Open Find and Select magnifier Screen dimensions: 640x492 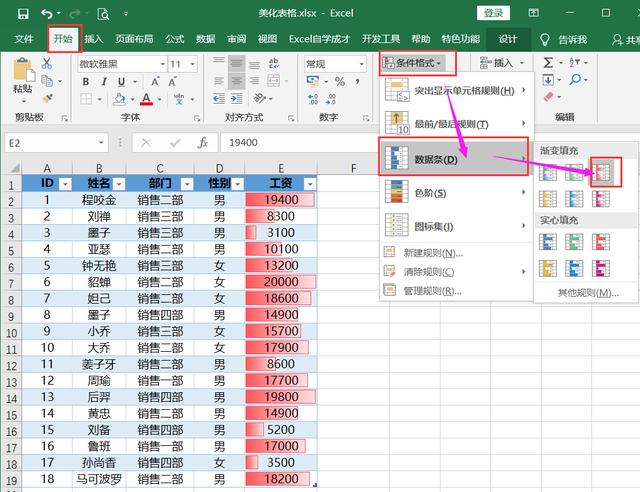point(575,79)
